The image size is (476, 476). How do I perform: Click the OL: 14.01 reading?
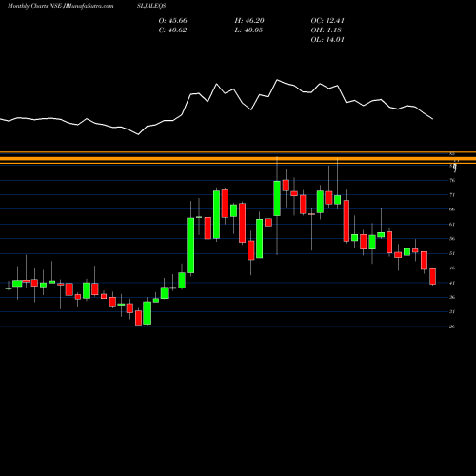tap(327, 40)
